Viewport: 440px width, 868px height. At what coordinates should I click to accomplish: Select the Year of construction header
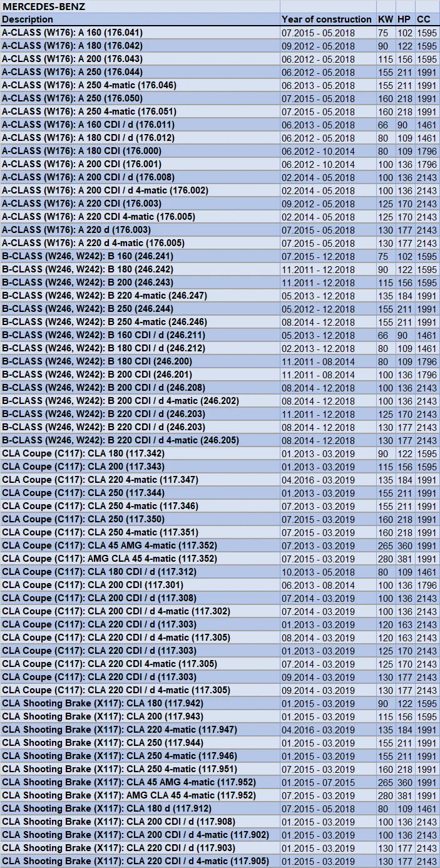click(x=327, y=19)
